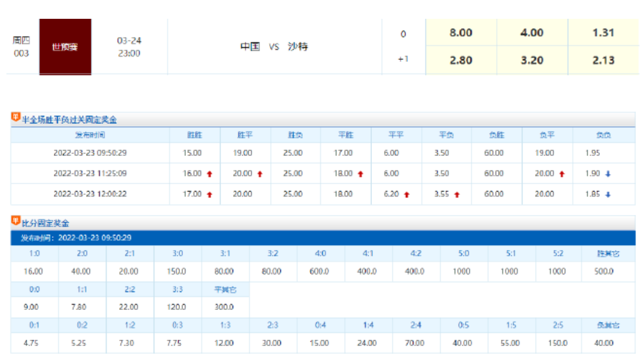Select the 1.31 away win odds
The image size is (644, 357).
coord(603,33)
